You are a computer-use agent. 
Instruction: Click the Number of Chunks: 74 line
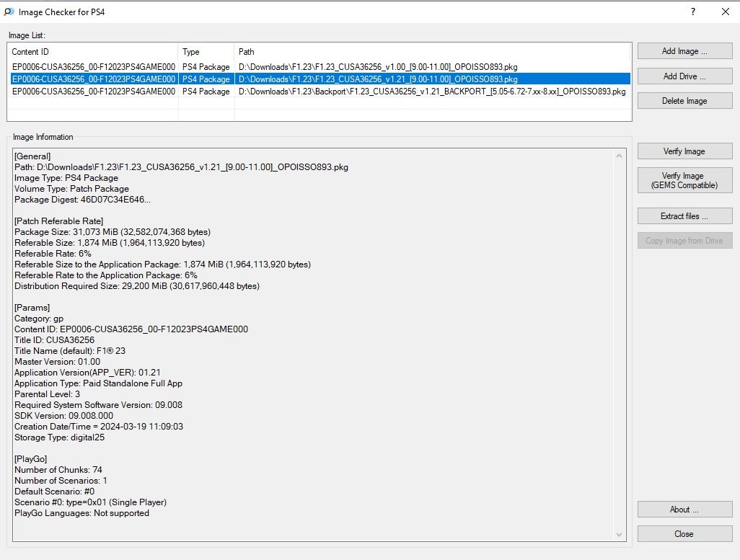pyautogui.click(x=58, y=470)
